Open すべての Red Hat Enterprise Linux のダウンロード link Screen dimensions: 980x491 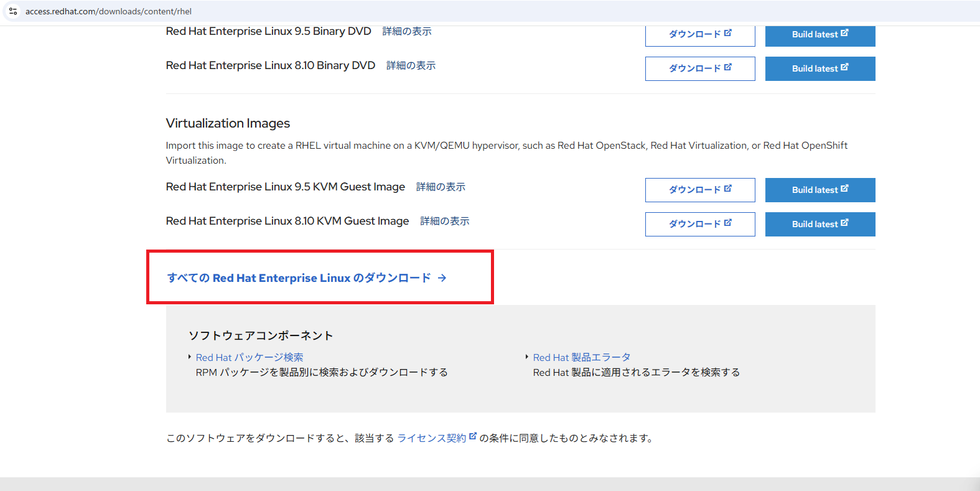tap(299, 278)
